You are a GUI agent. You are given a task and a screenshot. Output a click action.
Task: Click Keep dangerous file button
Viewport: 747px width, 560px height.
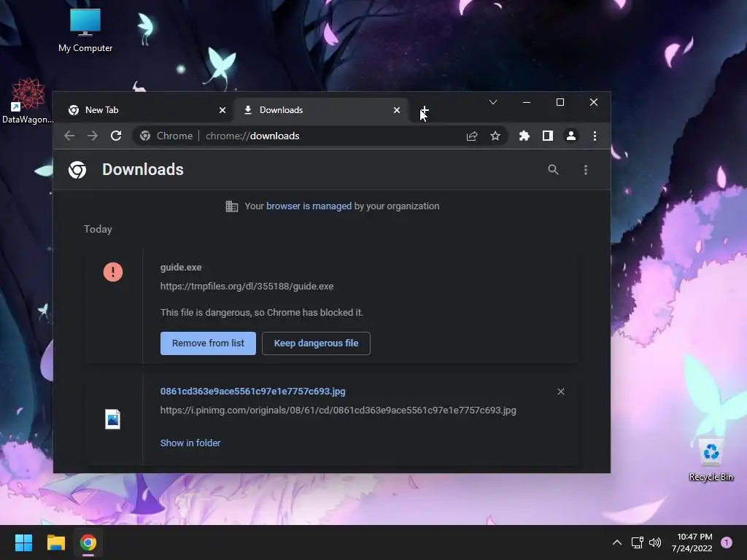[x=317, y=343]
